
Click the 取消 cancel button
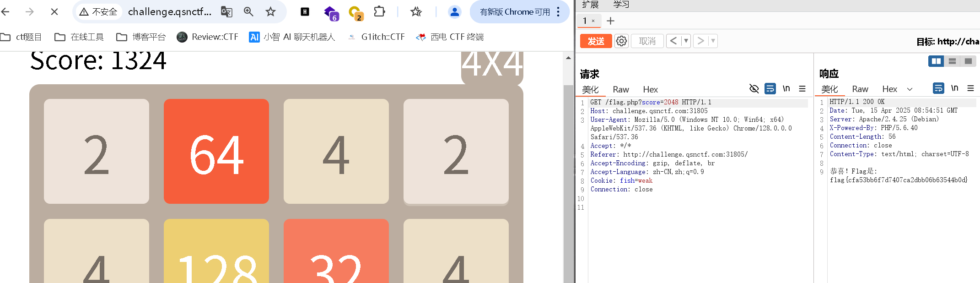click(647, 41)
